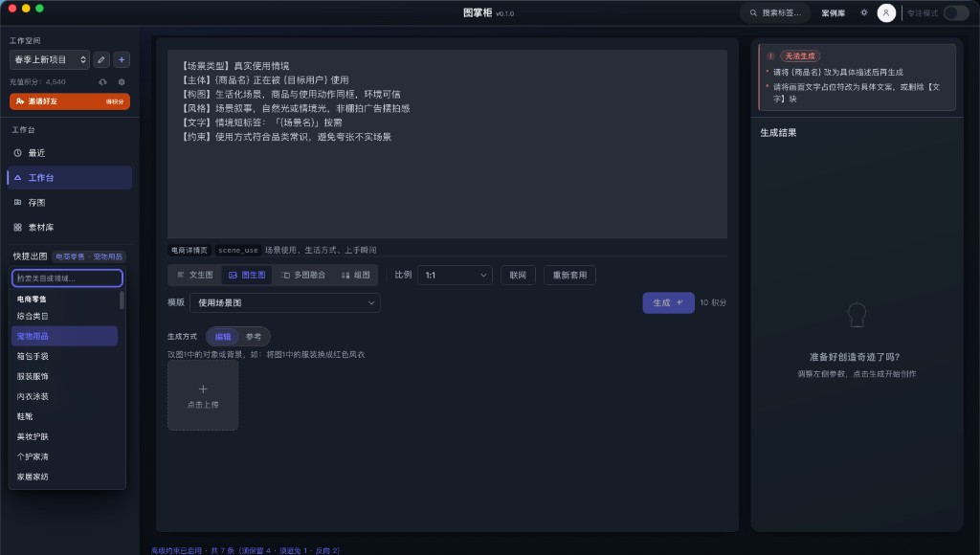Select 家居家纺 in category list
This screenshot has height=555, width=980.
click(64, 477)
